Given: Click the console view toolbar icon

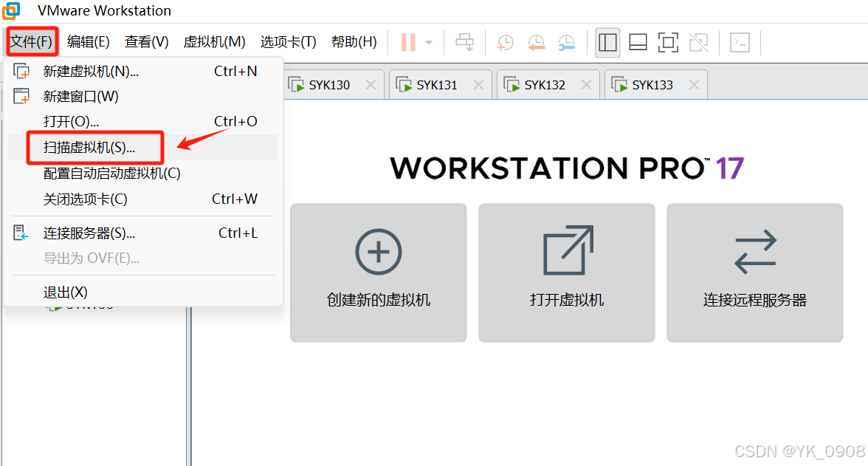Looking at the screenshot, I should (740, 43).
